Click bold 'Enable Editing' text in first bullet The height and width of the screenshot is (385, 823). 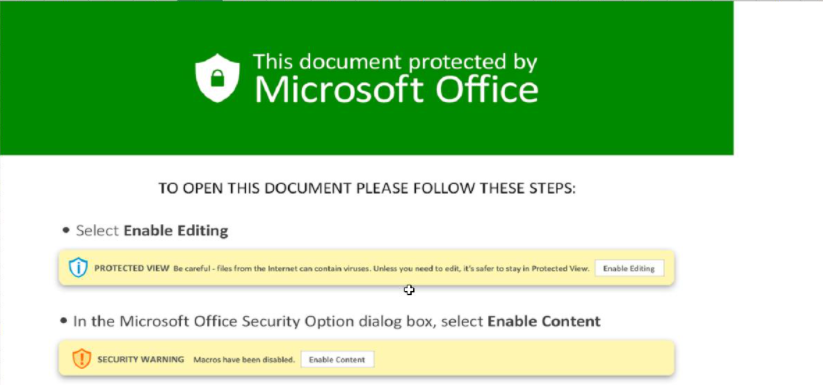[x=176, y=230]
